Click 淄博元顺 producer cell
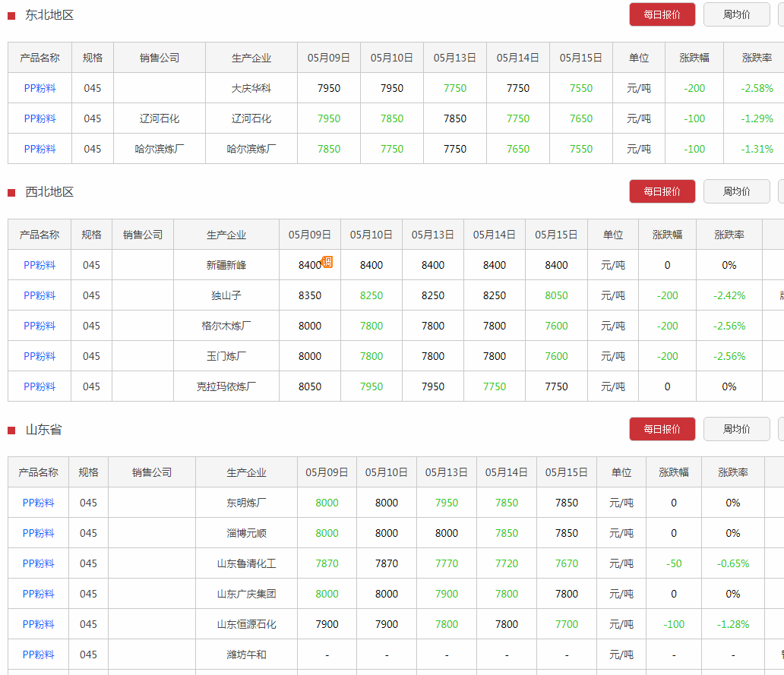The height and width of the screenshot is (675, 784). pos(246,534)
